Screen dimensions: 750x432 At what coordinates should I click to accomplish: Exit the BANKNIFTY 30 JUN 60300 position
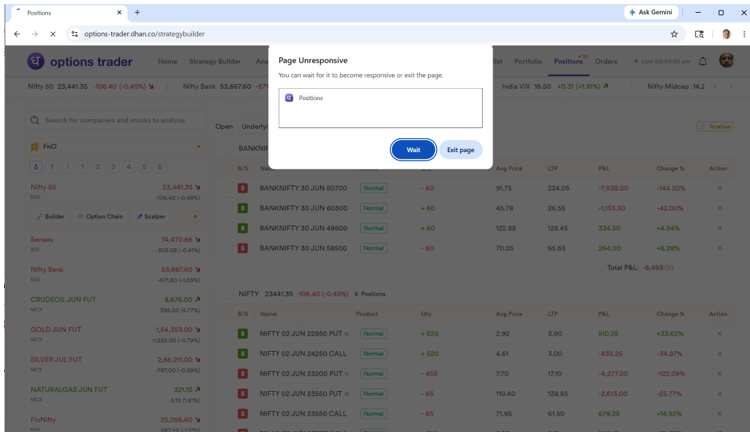point(719,208)
